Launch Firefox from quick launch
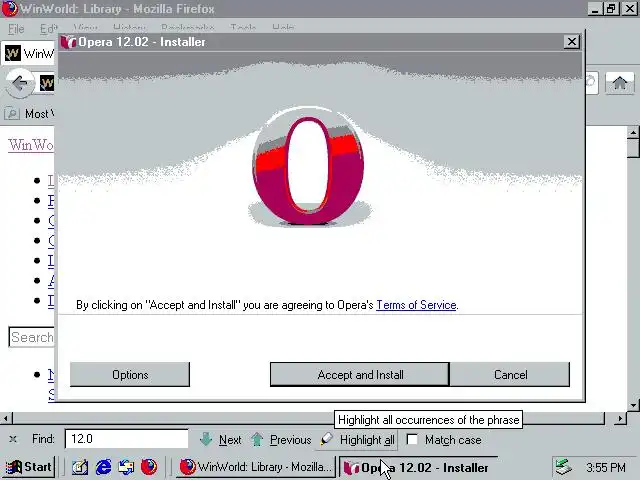 149,467
